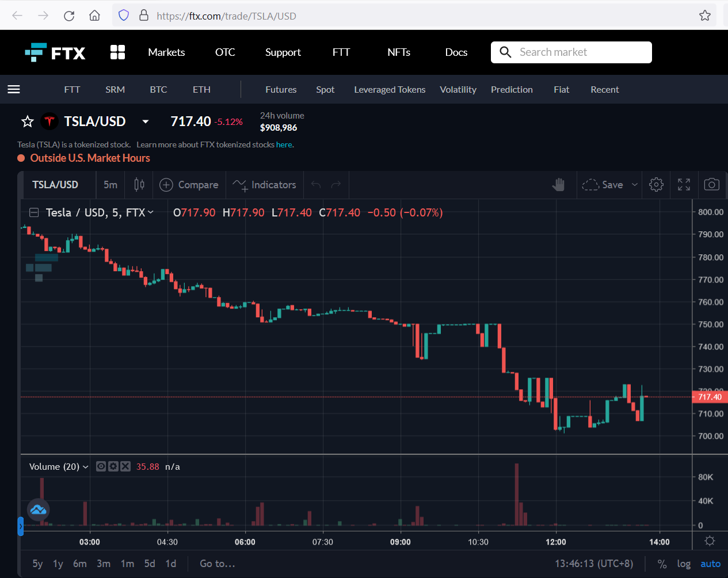Viewport: 728px width, 578px height.
Task: Open Leveraged Tokens category
Action: [x=390, y=90]
